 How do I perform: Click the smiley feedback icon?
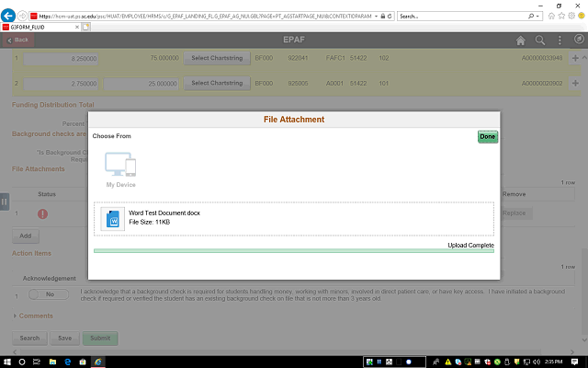coord(582,16)
